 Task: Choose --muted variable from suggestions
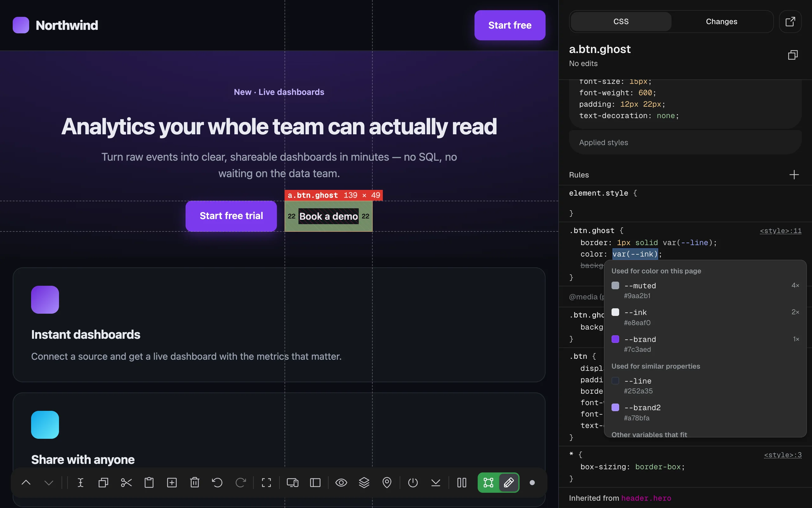[705, 291]
